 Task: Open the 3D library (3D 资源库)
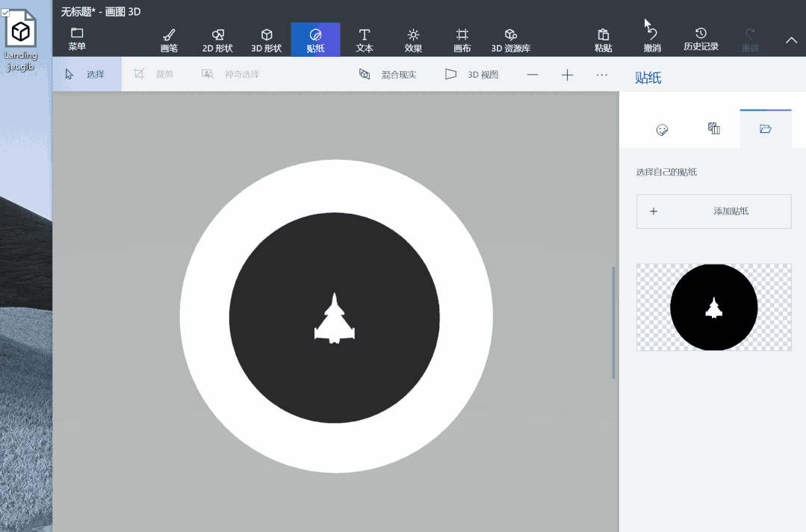click(x=511, y=40)
